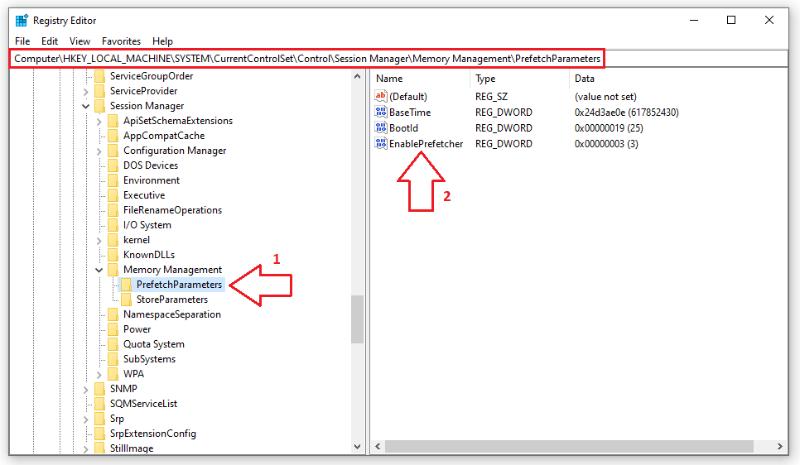The height and width of the screenshot is (465, 800).
Task: Expand the WPA key
Action: pyautogui.click(x=99, y=375)
